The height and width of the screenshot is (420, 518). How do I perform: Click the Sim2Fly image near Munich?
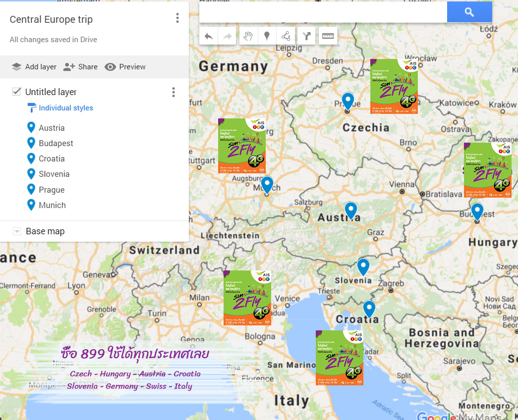pos(242,146)
